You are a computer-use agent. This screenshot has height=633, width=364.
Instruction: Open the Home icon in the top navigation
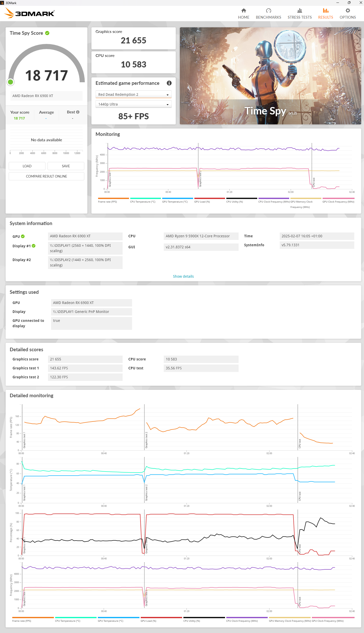[244, 10]
